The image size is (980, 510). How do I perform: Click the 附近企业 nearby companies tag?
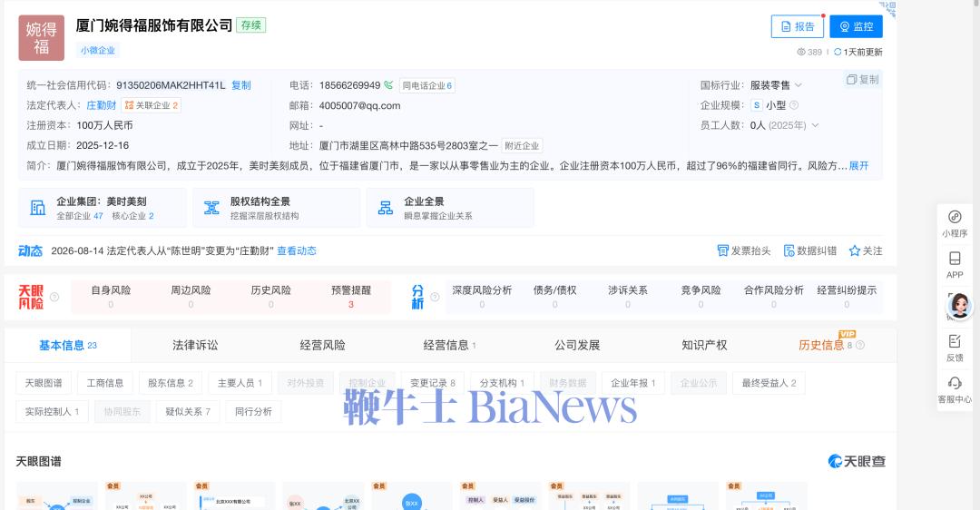point(522,145)
